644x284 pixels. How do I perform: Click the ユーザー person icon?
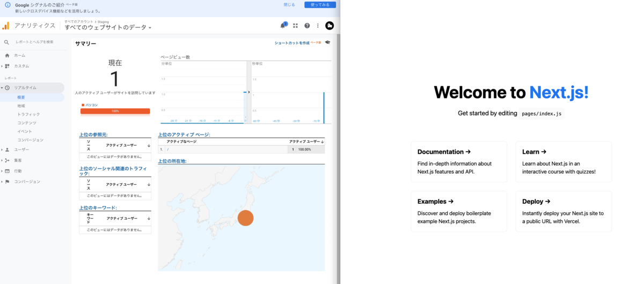click(x=7, y=150)
